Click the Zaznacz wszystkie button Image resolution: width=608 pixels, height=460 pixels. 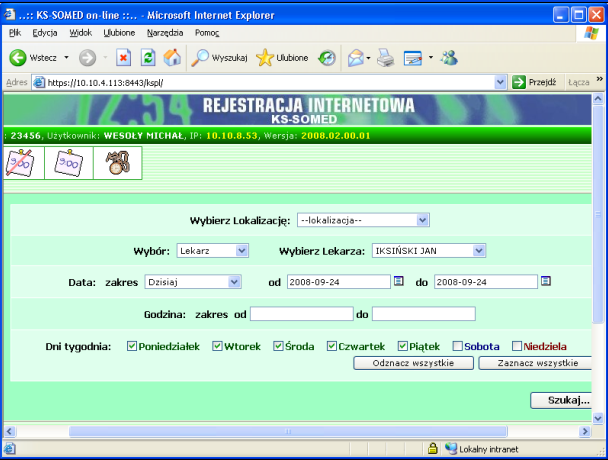point(535,363)
